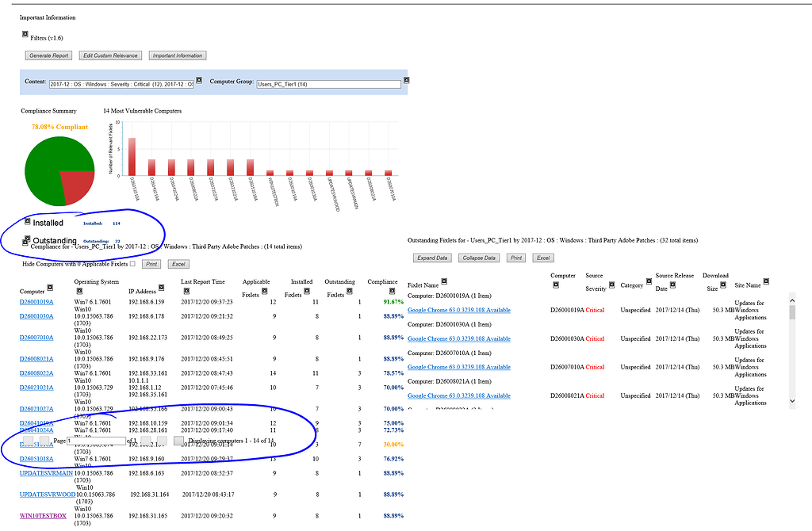Click the selector icon beside Computer Group

tap(405, 79)
